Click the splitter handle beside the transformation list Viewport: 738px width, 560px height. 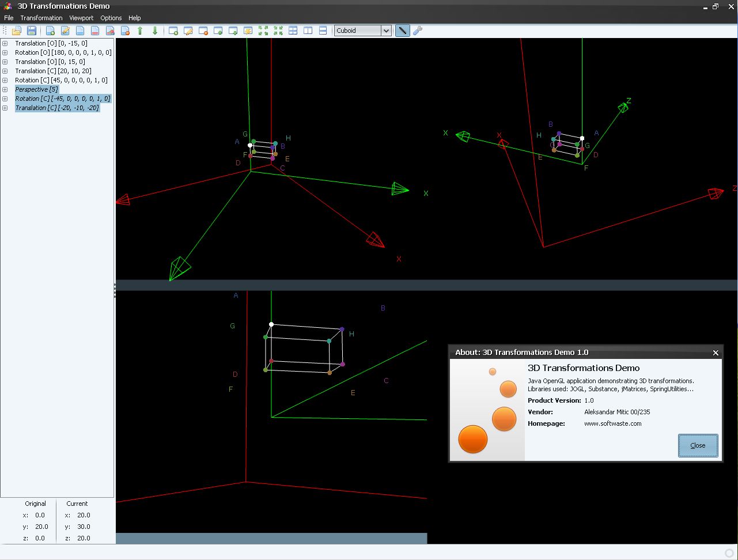(x=115, y=292)
